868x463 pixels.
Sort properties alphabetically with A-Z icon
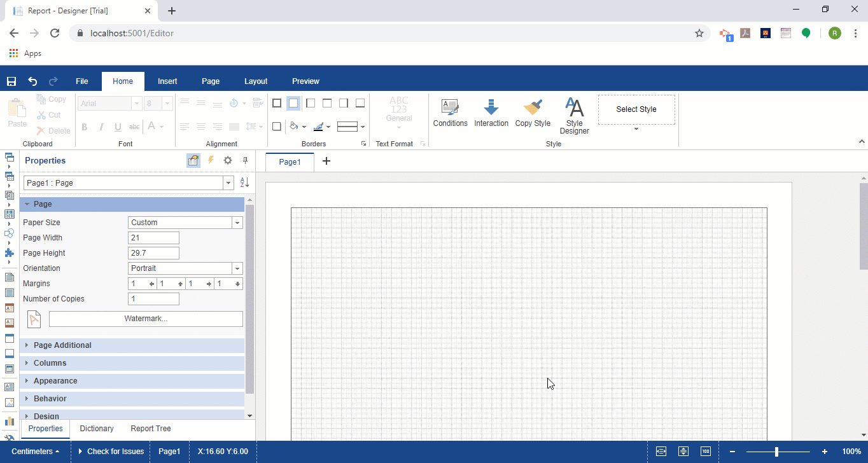click(244, 183)
